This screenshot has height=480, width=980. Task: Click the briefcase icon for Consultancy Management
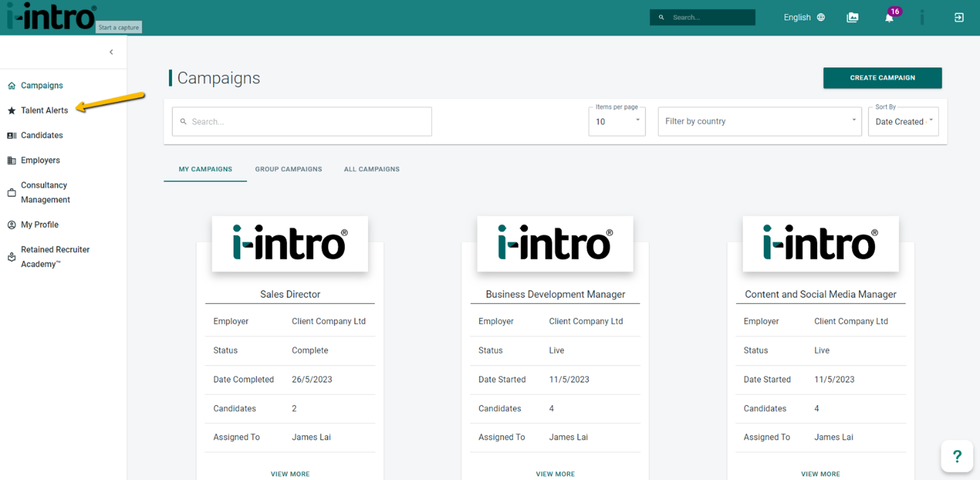12,192
